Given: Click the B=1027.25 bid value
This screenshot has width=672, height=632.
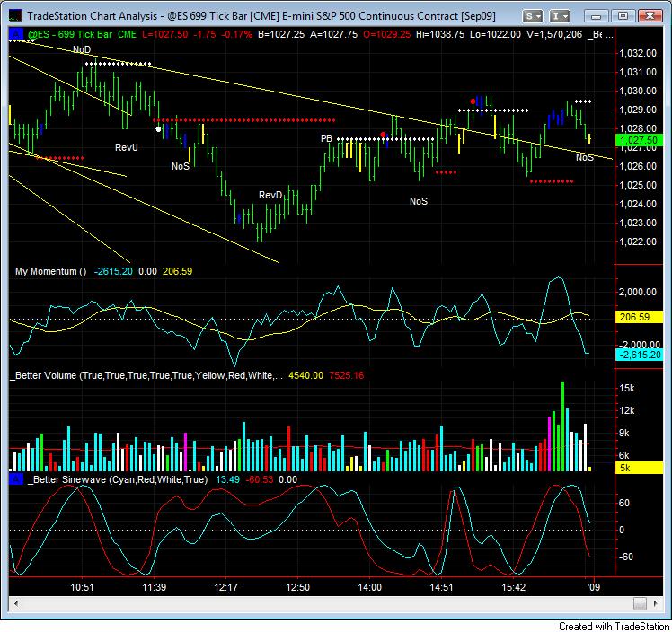Looking at the screenshot, I should tap(281, 34).
